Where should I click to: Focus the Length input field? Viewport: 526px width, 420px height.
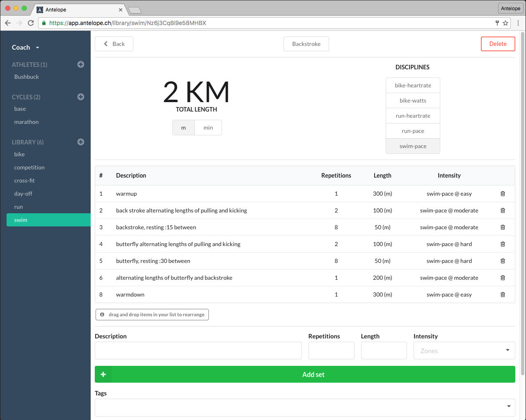tap(384, 351)
